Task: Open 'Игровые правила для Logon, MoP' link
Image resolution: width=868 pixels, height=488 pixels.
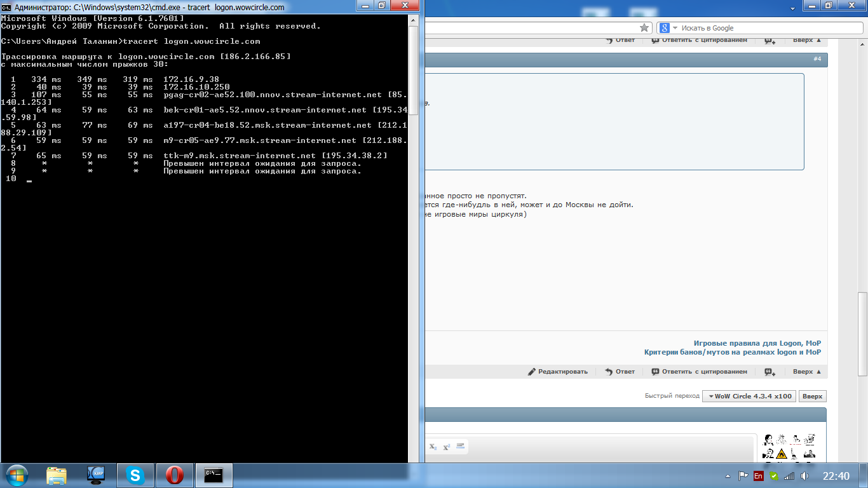Action: (x=757, y=343)
